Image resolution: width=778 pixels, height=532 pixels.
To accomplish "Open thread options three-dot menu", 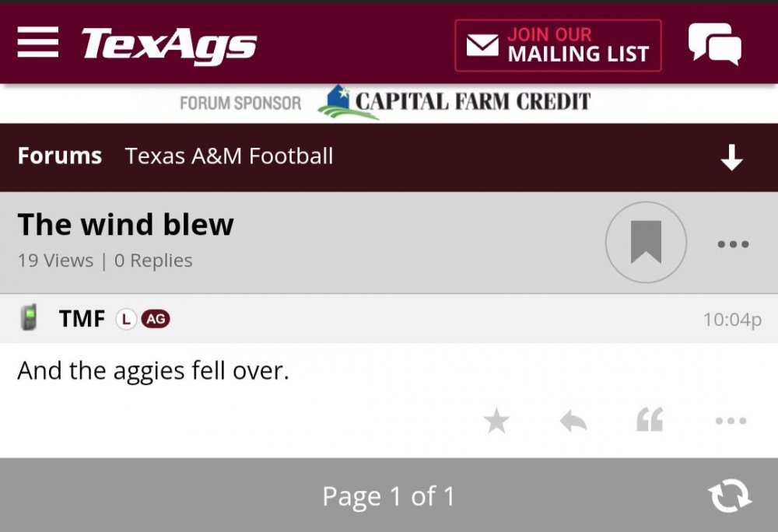I will point(733,244).
